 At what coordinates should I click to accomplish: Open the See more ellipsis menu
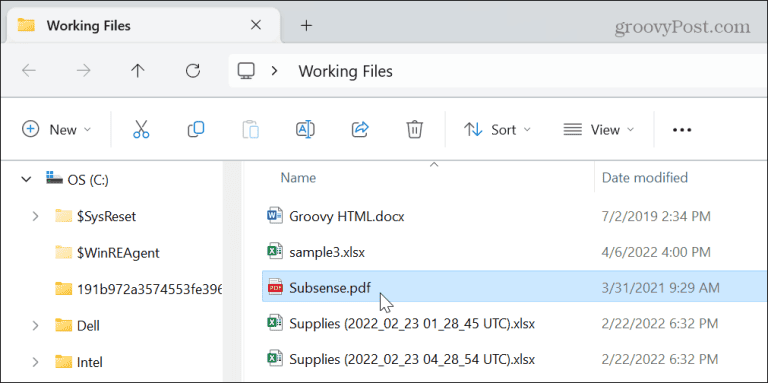click(682, 130)
